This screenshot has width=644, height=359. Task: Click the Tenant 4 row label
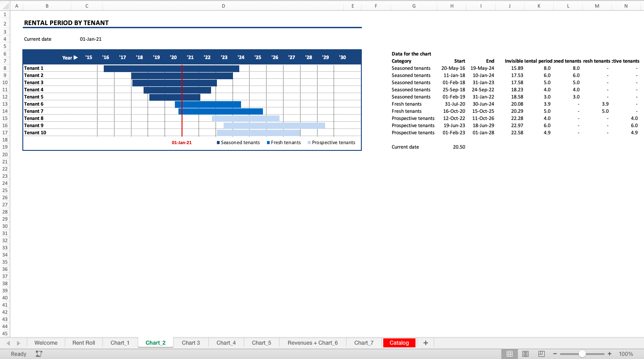pyautogui.click(x=34, y=90)
